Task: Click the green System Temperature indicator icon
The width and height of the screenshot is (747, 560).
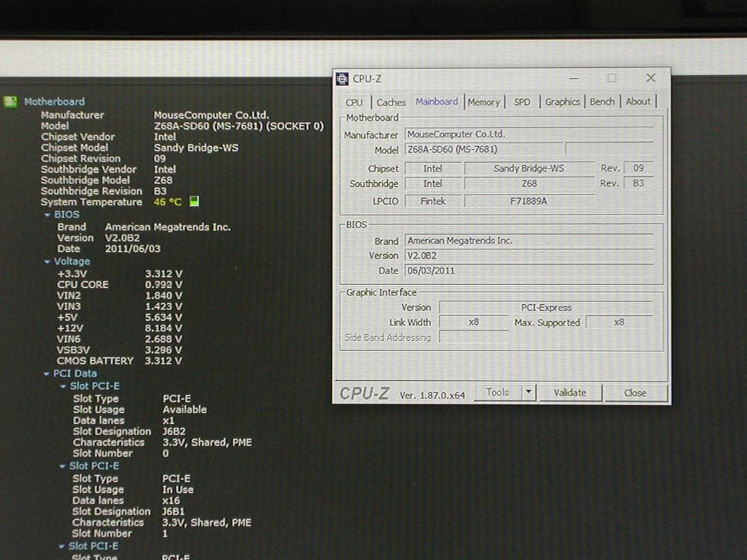Action: 194,201
